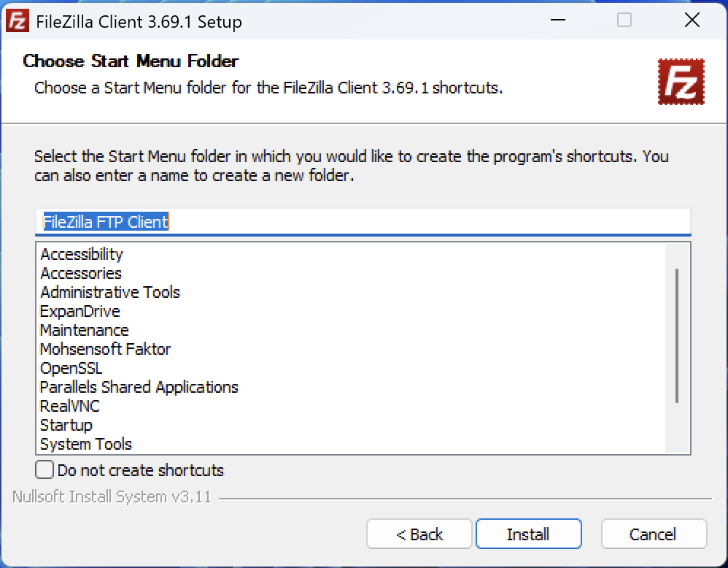
Task: Click the FileZilla logo in the header
Action: (x=681, y=82)
